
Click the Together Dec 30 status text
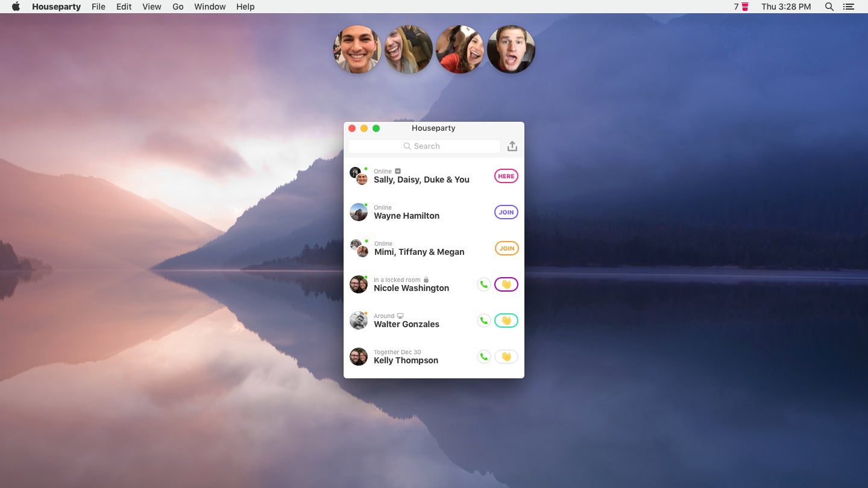pyautogui.click(x=397, y=352)
